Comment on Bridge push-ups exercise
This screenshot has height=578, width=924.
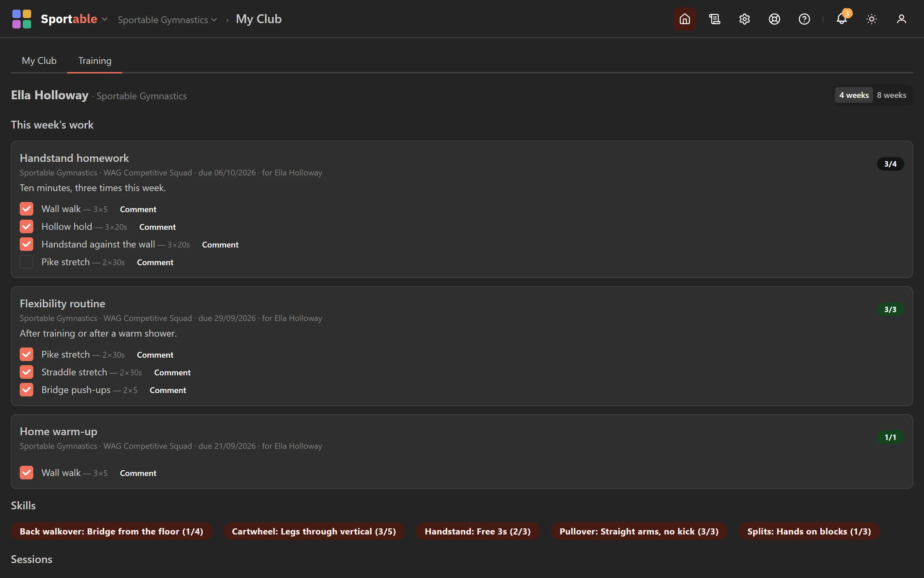167,390
